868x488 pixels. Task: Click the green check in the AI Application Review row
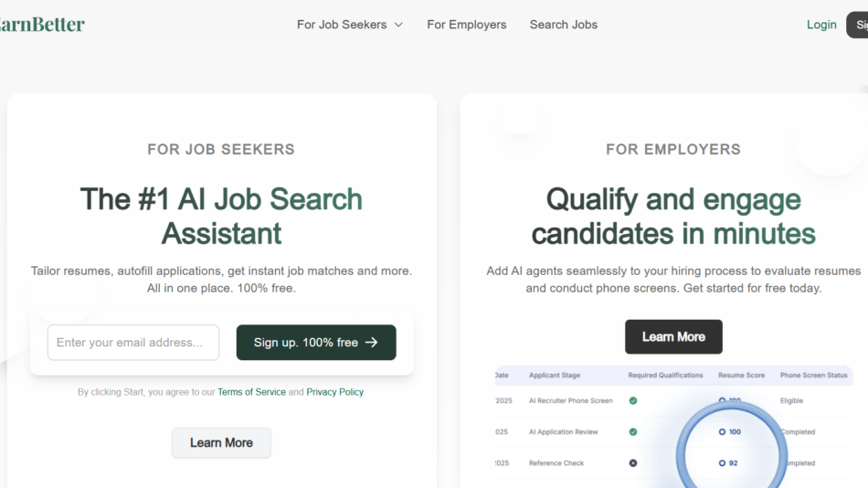tap(633, 432)
